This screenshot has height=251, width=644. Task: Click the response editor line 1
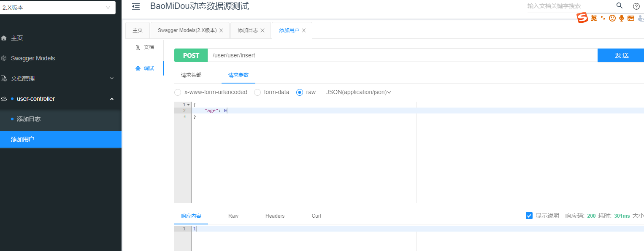(418, 229)
